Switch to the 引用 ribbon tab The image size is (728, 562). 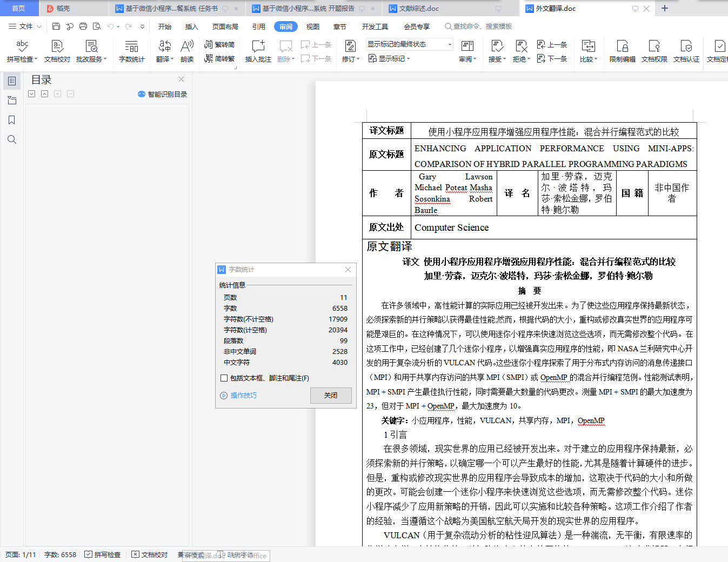(x=259, y=26)
